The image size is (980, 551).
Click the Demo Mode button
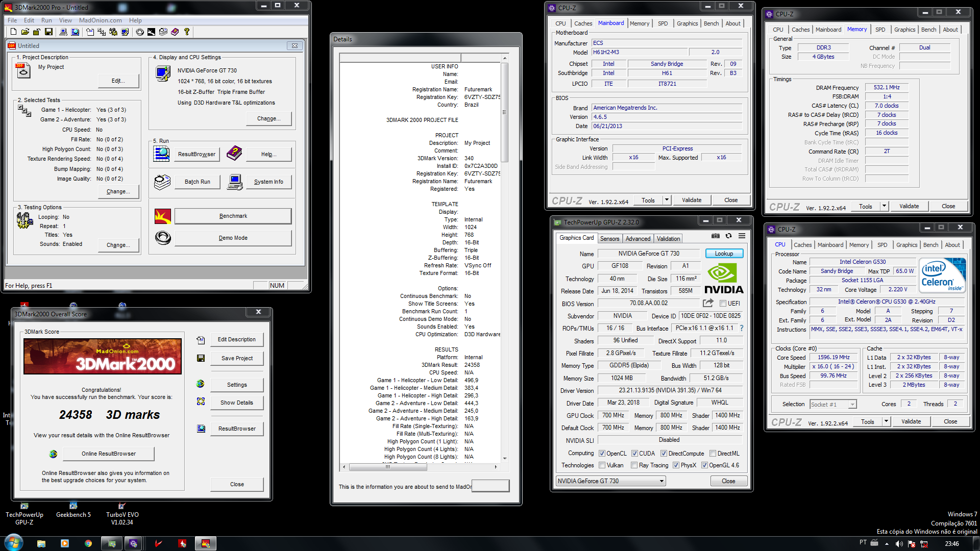pos(233,238)
